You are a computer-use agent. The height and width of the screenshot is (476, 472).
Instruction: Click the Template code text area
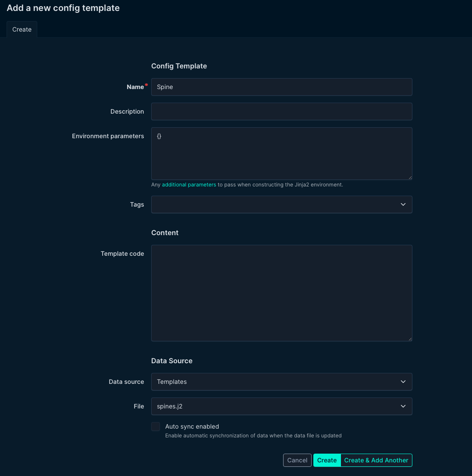[281, 293]
